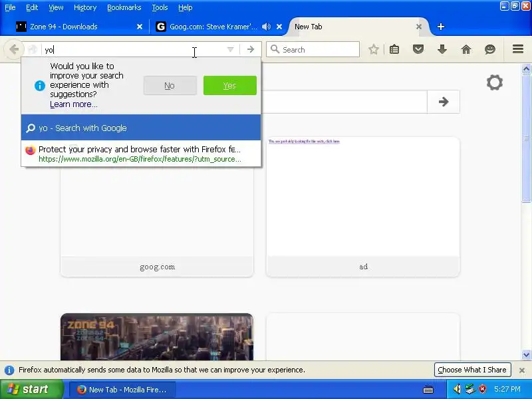532x399 pixels.
Task: Submit new tab page search arrow
Action: [444, 102]
